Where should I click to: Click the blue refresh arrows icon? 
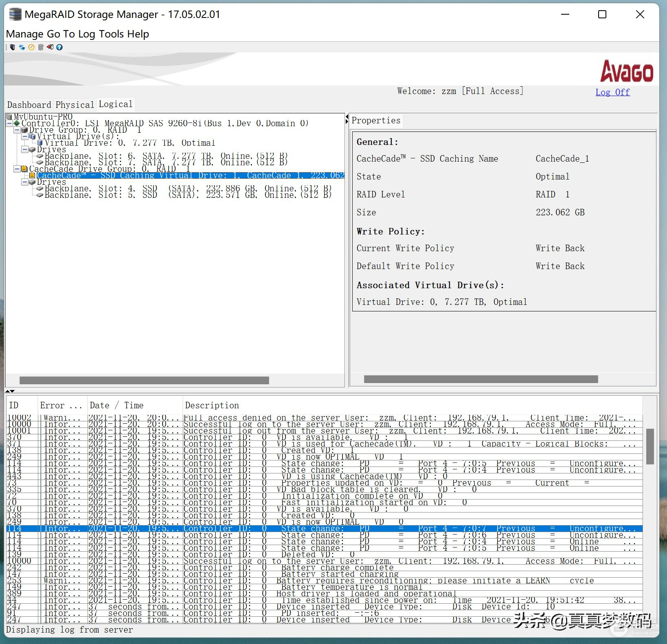click(x=22, y=47)
